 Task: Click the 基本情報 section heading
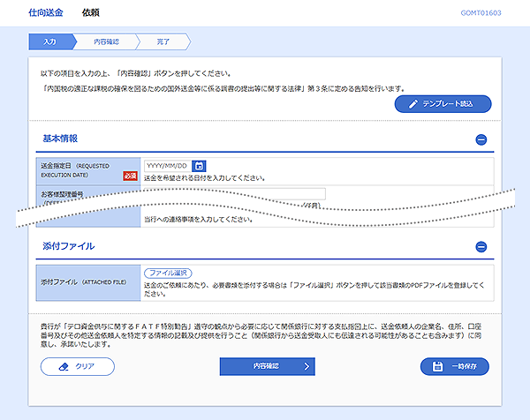click(60, 139)
